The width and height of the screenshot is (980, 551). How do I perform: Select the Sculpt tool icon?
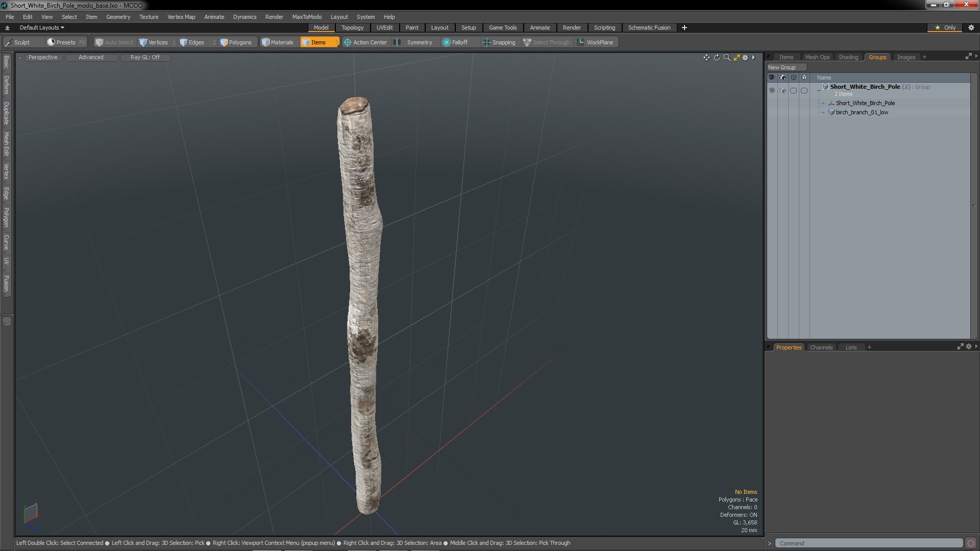9,42
